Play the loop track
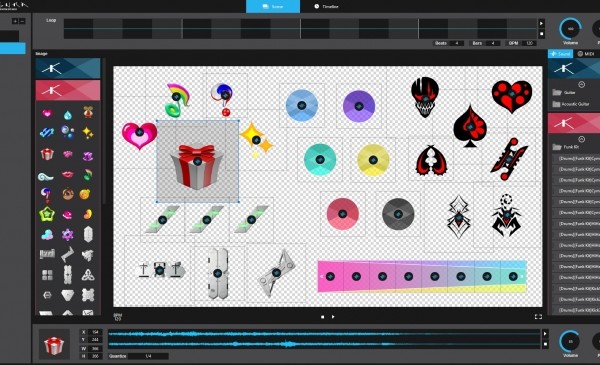Screen dimensions: 600x365 click(x=541, y=23)
